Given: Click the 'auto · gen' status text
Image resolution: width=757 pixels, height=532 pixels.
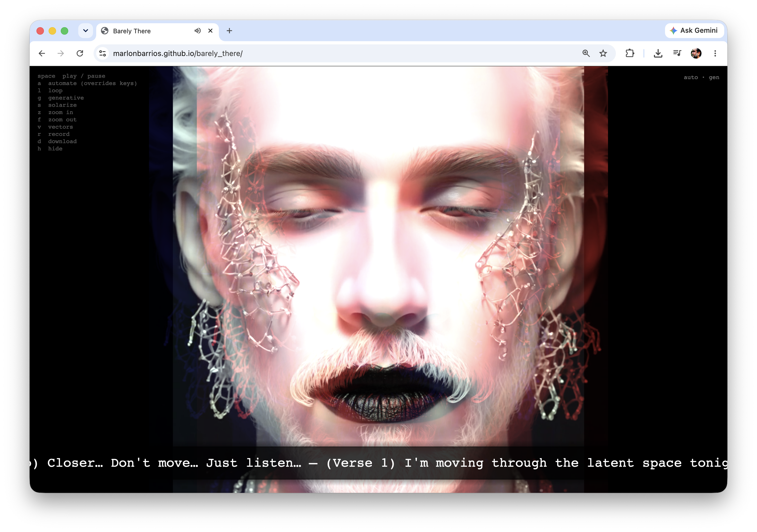Looking at the screenshot, I should click(x=701, y=77).
